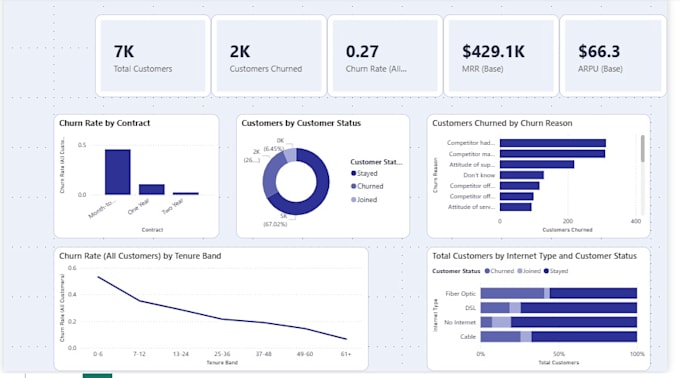Click the '(6.45%)' donut data label
The width and height of the screenshot is (680, 378).
[x=274, y=149]
